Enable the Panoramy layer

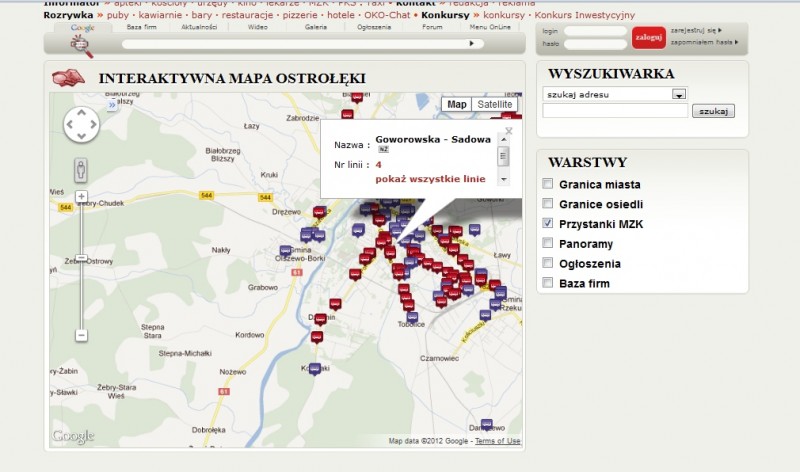[x=547, y=243]
